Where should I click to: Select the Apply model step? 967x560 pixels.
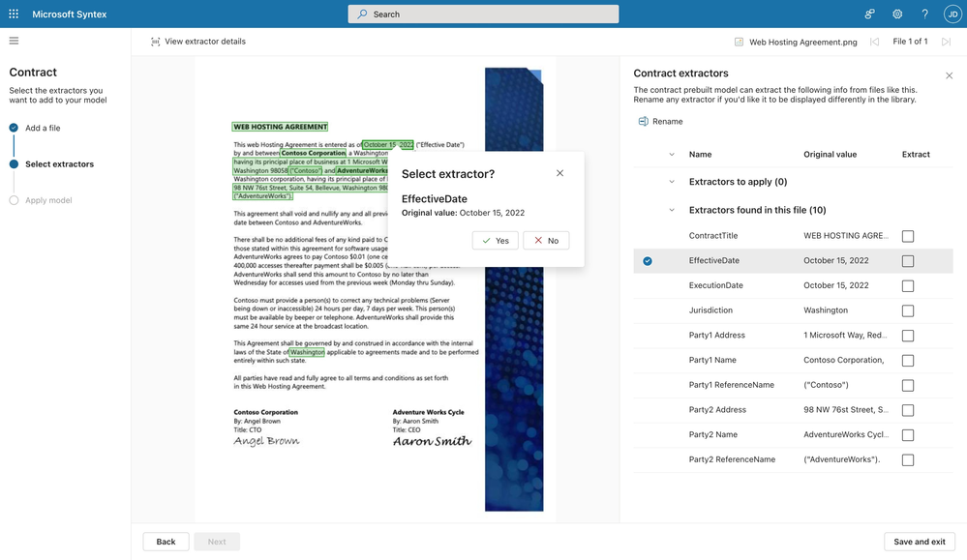click(x=48, y=200)
